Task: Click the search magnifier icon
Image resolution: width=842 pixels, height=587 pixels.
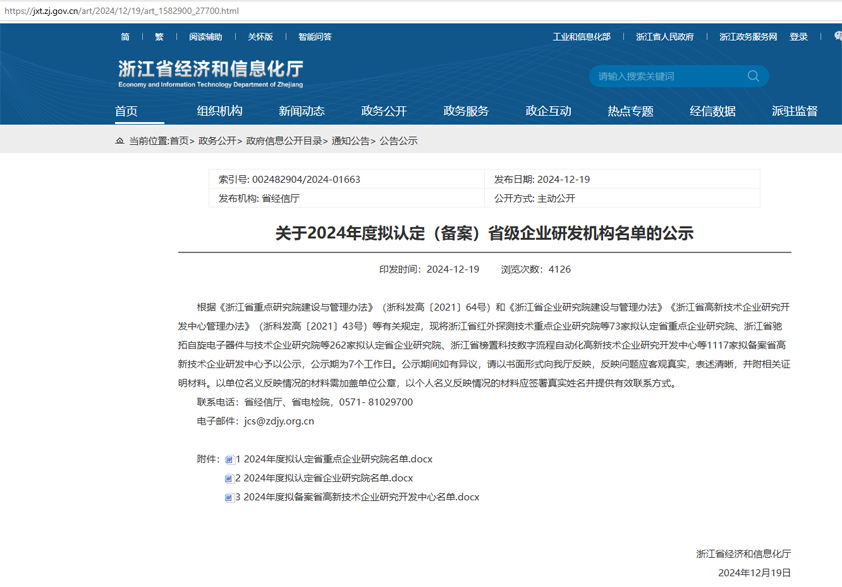Action: [x=753, y=76]
